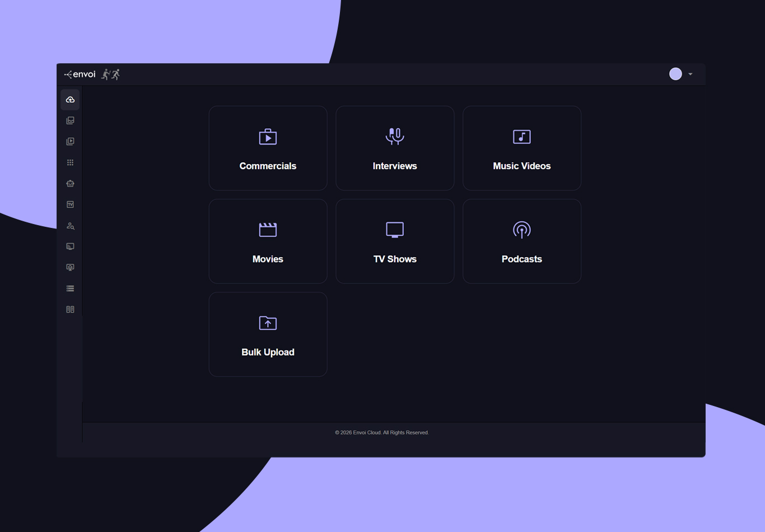This screenshot has width=765, height=532.
Task: Select the Commercials card
Action: (x=268, y=148)
